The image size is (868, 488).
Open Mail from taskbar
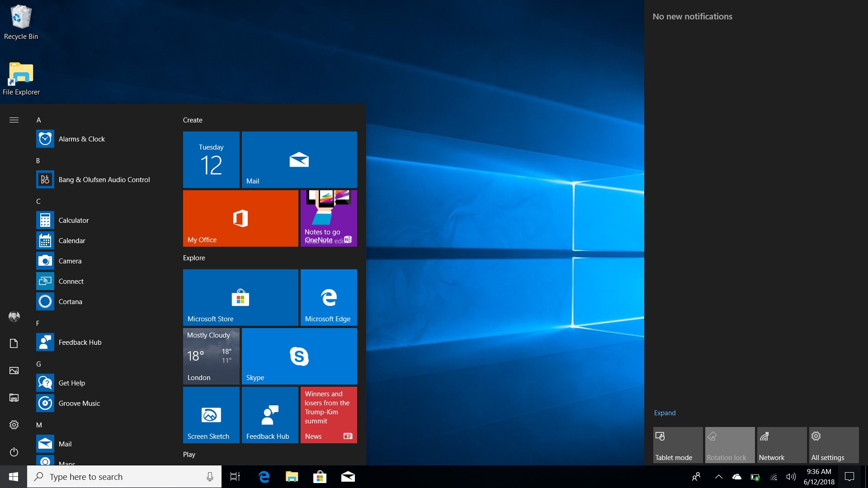tap(348, 477)
